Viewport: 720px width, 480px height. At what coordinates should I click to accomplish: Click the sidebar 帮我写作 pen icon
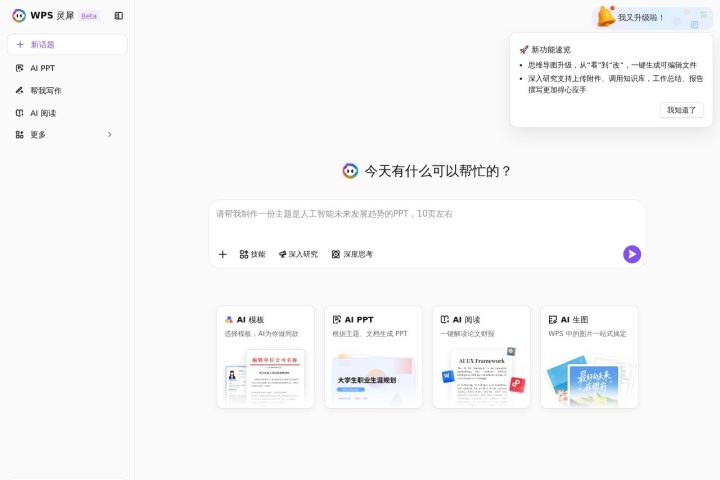(19, 90)
